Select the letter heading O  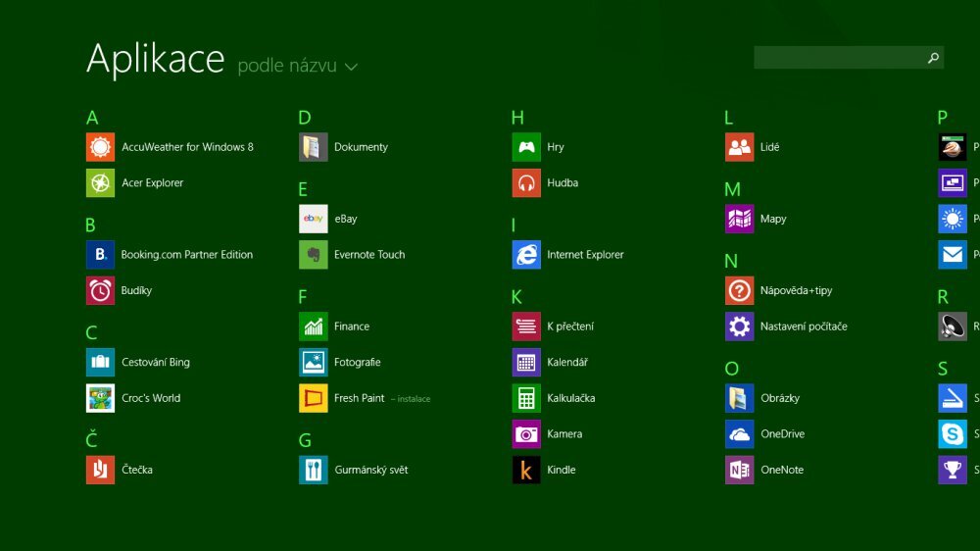(x=732, y=369)
